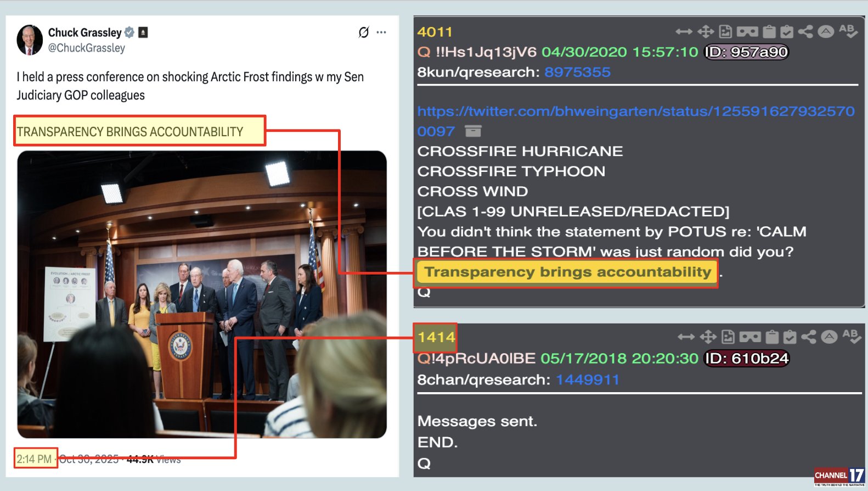Click the clipboard icon on post 1414

point(772,337)
